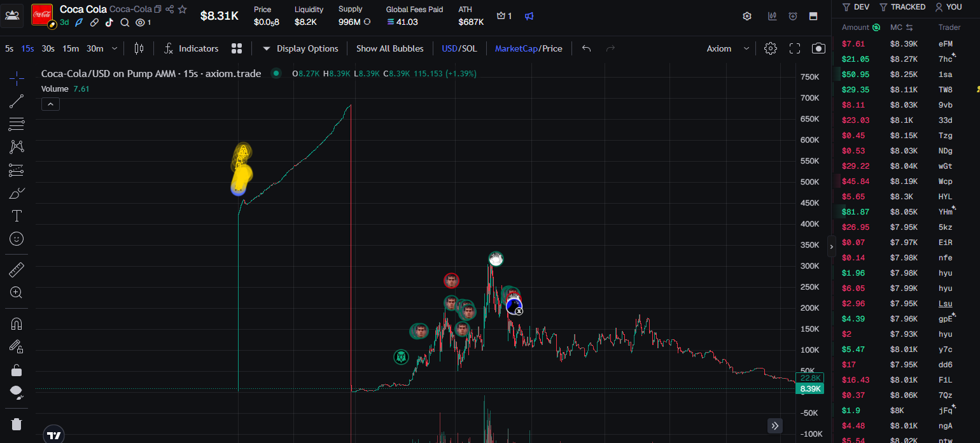
Task: Click Show All Bubbles
Action: pos(389,48)
